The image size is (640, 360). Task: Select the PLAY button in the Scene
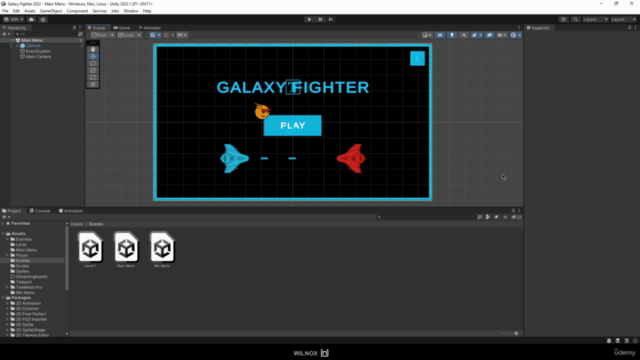[293, 125]
